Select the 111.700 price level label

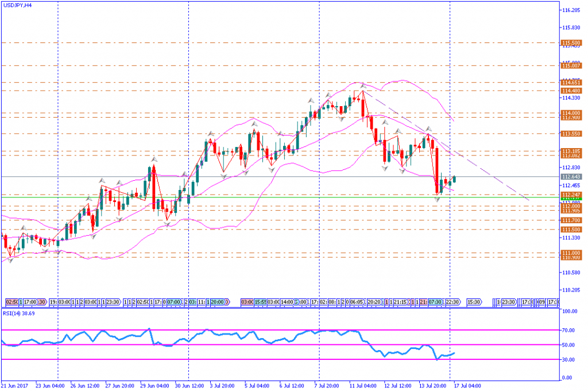coord(571,220)
